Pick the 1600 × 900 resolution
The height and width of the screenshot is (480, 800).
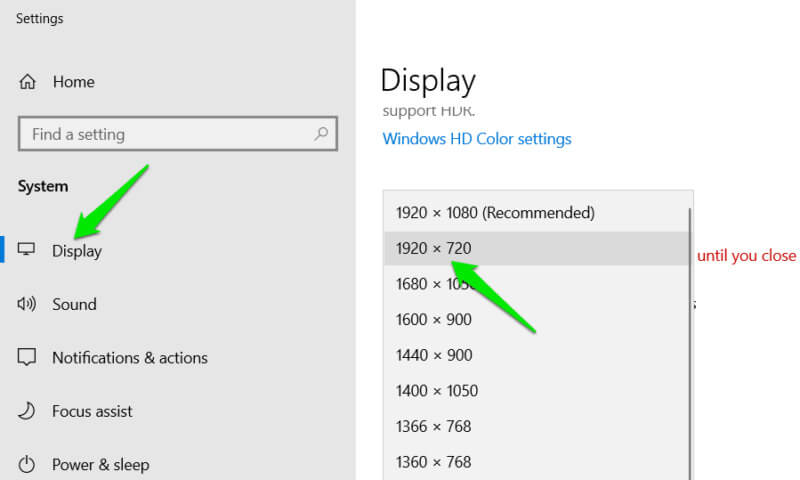(536, 319)
